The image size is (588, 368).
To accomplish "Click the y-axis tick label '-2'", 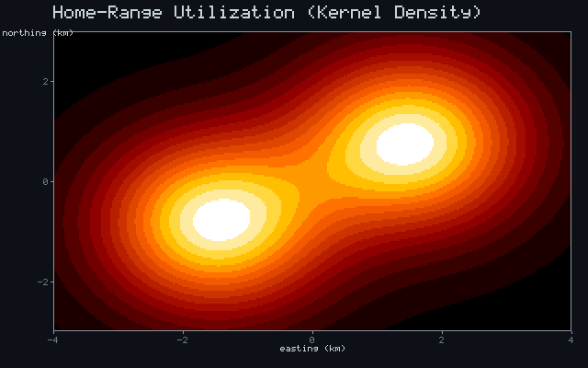I will (43, 282).
